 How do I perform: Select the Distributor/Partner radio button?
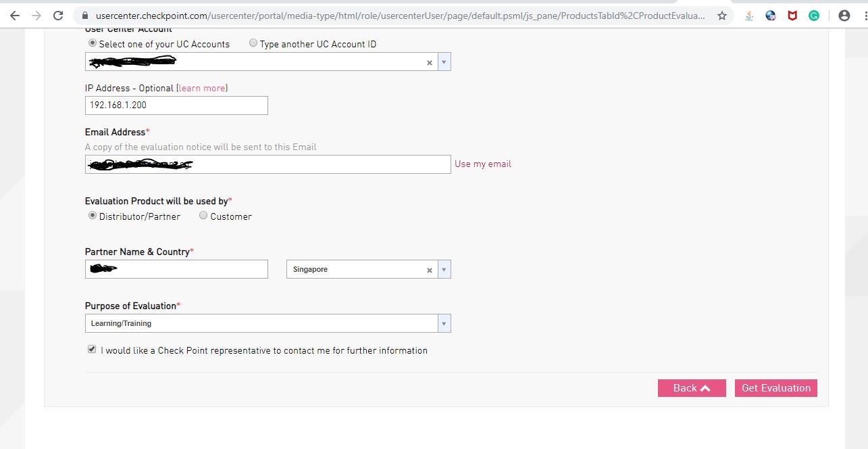[x=93, y=216]
